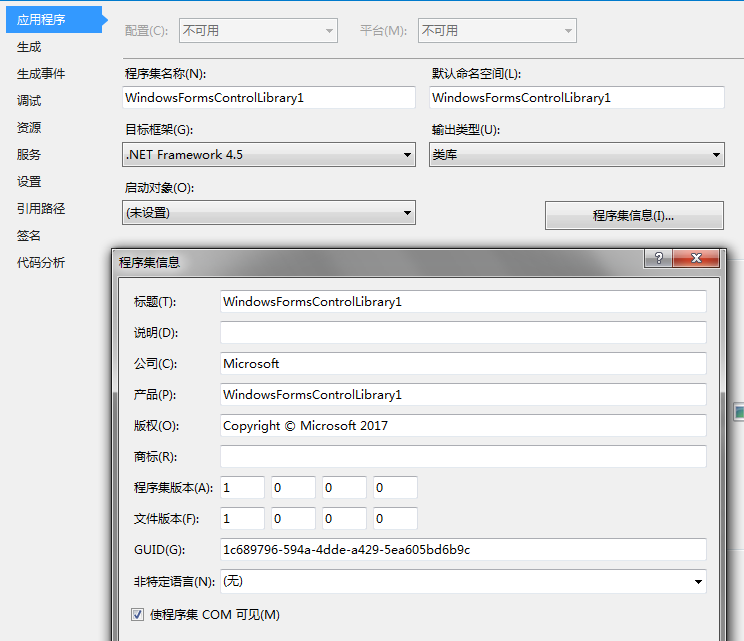744x641 pixels.
Task: Click the 程序集名称 input field
Action: [x=269, y=97]
